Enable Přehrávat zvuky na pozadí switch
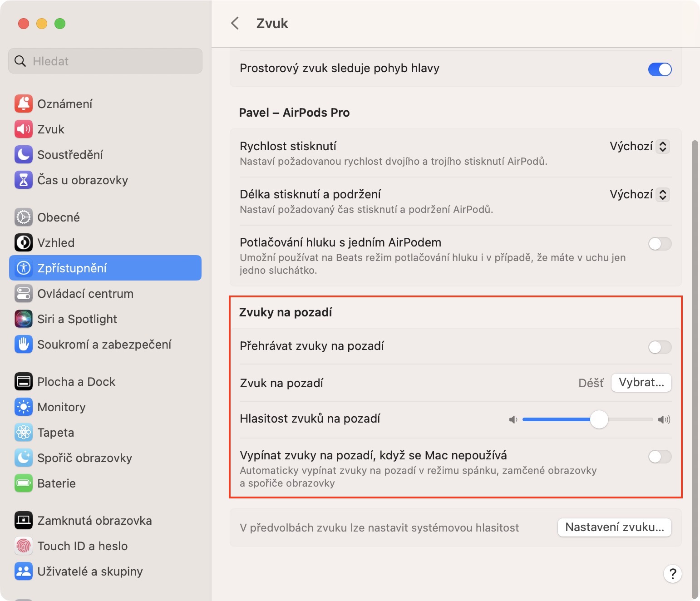700x601 pixels. pos(660,347)
